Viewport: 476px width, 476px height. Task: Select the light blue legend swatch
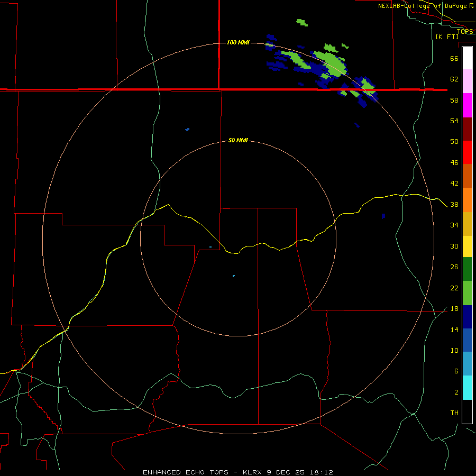coord(467,364)
